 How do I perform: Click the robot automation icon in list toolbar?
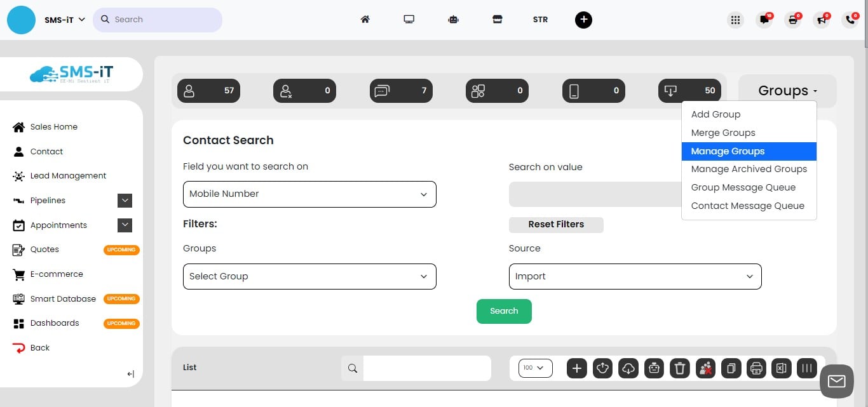[x=654, y=368]
